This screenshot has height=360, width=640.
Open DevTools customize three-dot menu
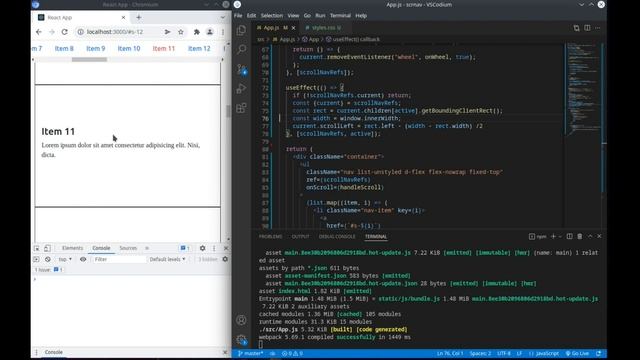214,248
